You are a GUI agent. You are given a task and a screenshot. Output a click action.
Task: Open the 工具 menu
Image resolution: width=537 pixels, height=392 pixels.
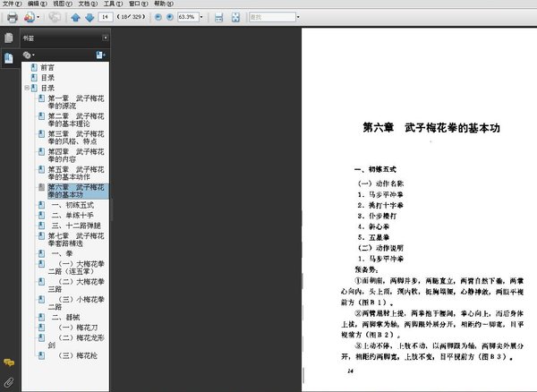click(x=113, y=4)
